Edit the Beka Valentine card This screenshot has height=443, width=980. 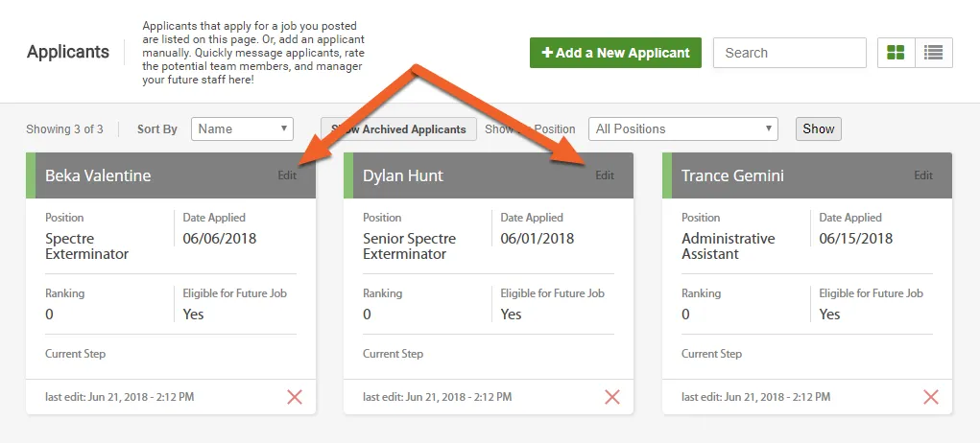[288, 175]
